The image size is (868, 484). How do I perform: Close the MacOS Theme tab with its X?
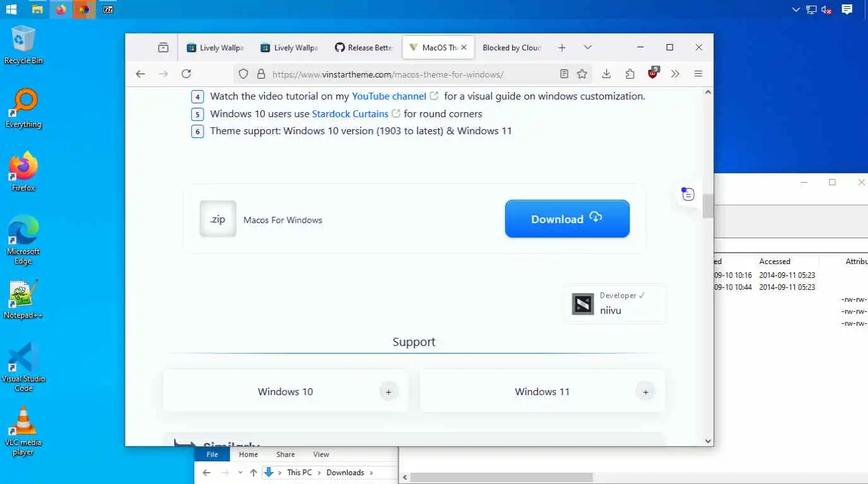(464, 47)
